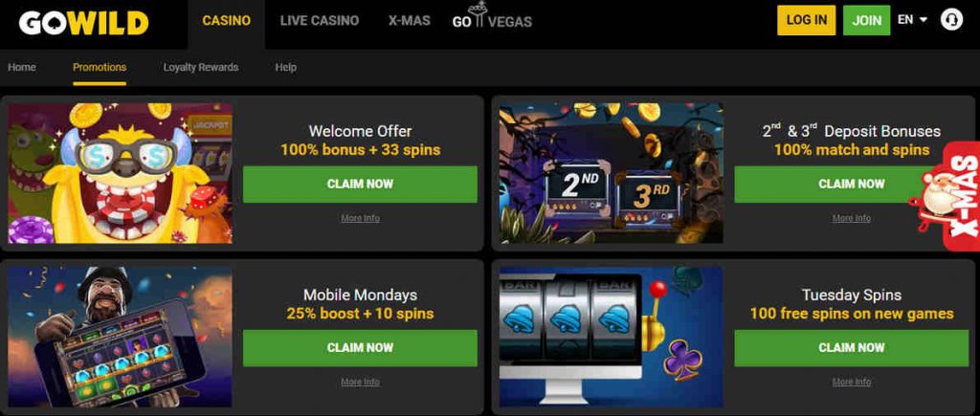Image resolution: width=980 pixels, height=416 pixels.
Task: Claim the Tuesday Spins offer
Action: (851, 348)
